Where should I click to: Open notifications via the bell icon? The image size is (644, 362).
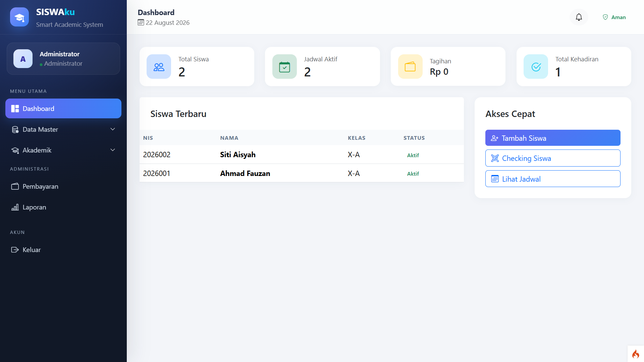[579, 17]
